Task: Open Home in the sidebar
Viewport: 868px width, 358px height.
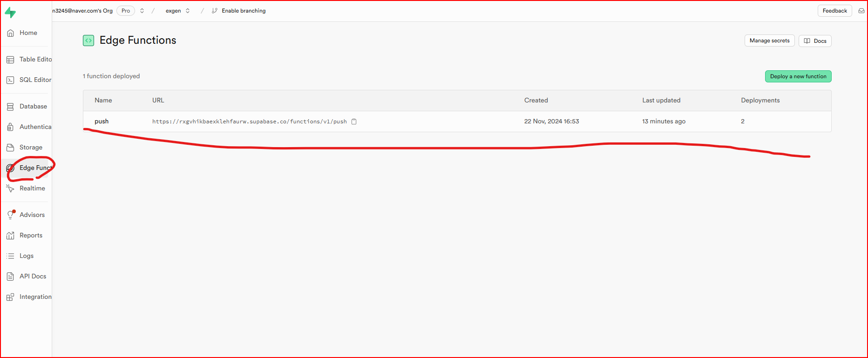Action: [28, 33]
